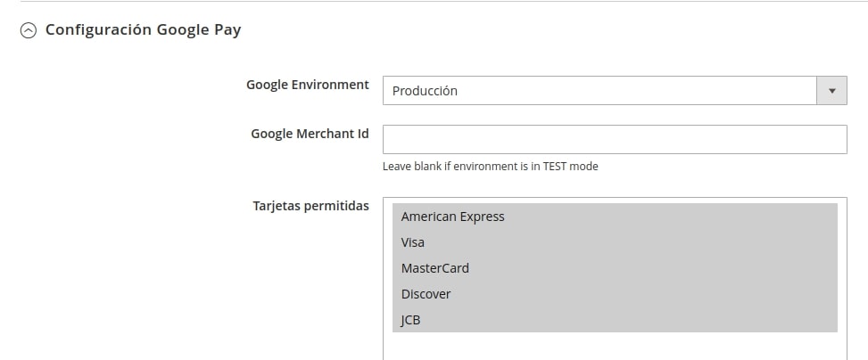Collapse the Configuración Google Pay section icon
Screen dimensions: 868x360
29,30
